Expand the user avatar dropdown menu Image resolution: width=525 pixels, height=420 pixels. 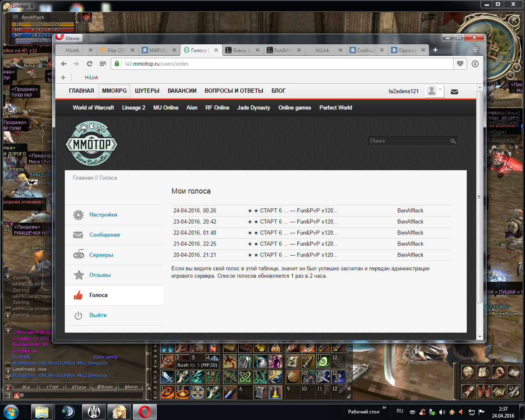434,91
